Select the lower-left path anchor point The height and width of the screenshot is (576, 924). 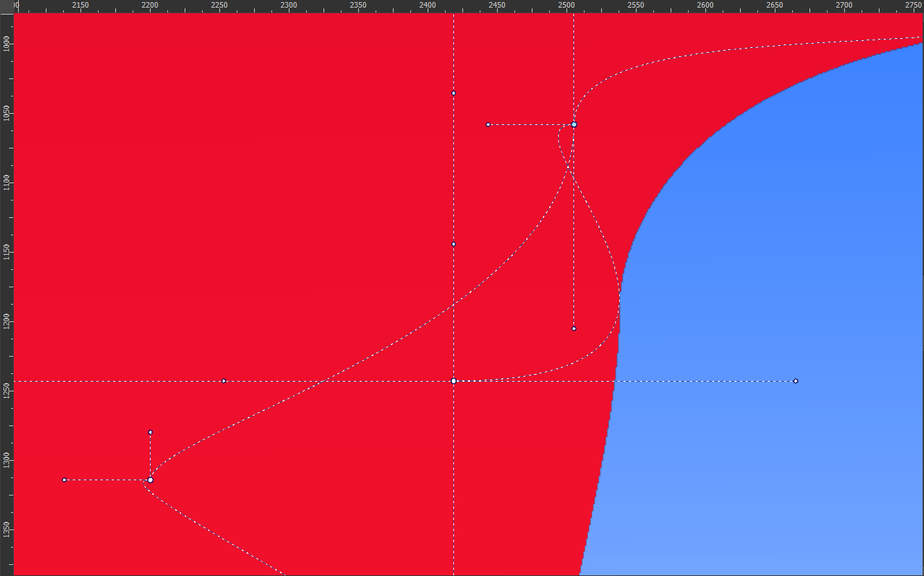coord(150,480)
